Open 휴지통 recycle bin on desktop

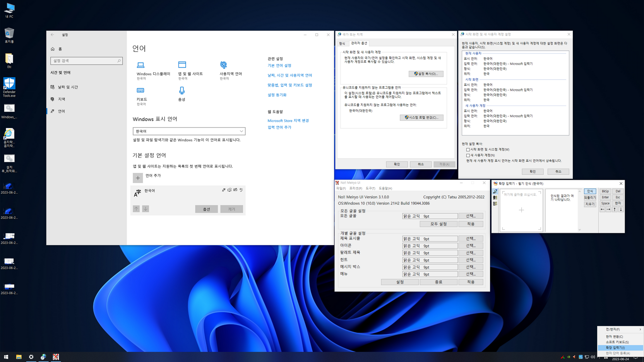tap(9, 35)
